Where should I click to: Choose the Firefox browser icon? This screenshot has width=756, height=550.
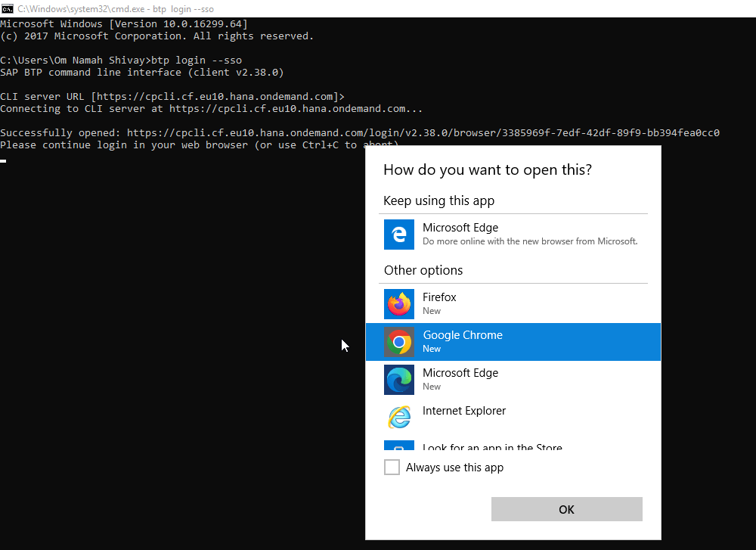[398, 304]
